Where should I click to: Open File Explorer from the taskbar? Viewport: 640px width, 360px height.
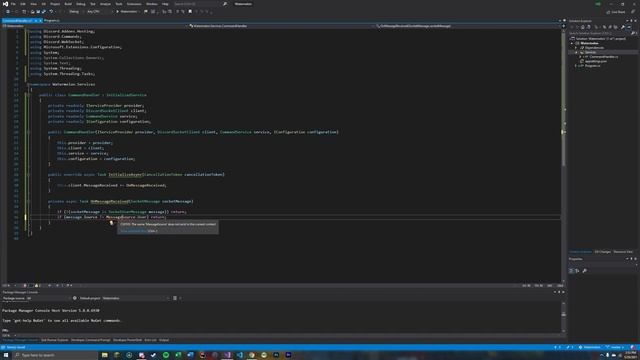(x=104, y=355)
